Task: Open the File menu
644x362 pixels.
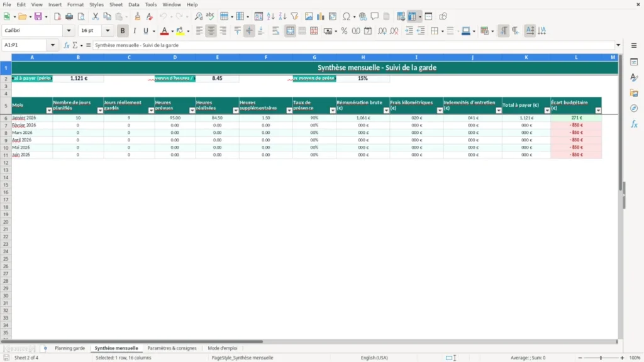Action: [7, 4]
